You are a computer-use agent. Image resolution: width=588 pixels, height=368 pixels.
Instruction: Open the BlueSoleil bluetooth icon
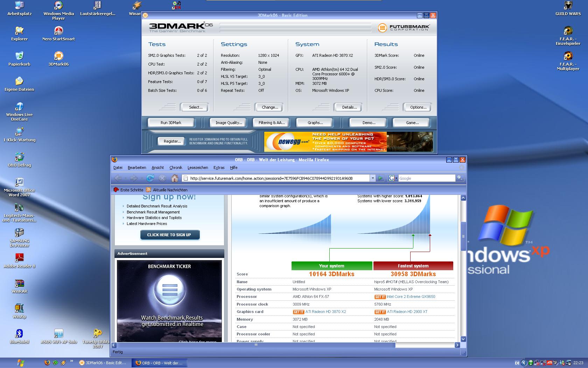20,337
